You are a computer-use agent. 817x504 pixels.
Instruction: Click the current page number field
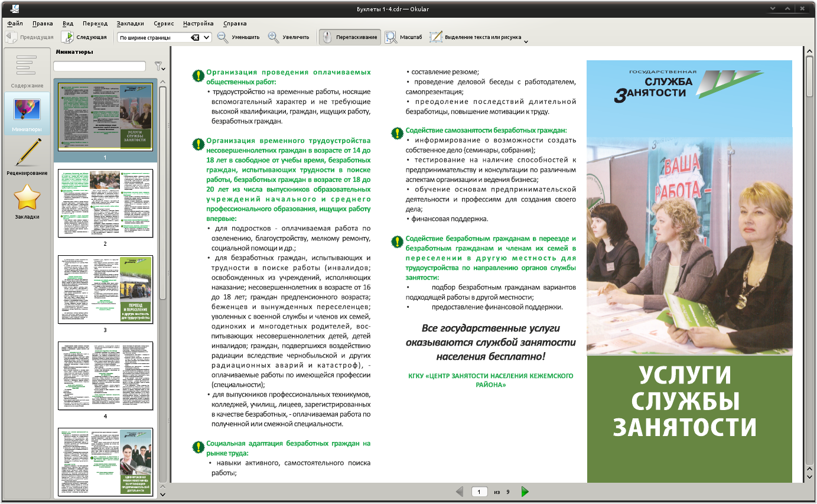pyautogui.click(x=479, y=492)
